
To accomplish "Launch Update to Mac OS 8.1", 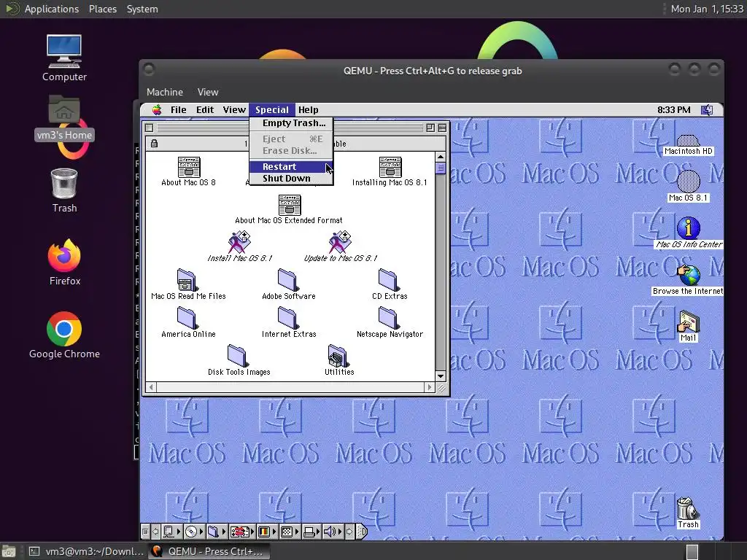I will pyautogui.click(x=340, y=246).
